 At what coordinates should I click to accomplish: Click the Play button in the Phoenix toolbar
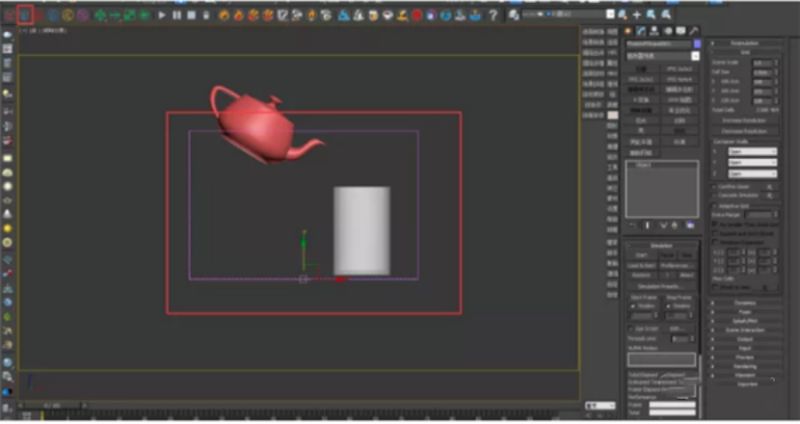162,15
